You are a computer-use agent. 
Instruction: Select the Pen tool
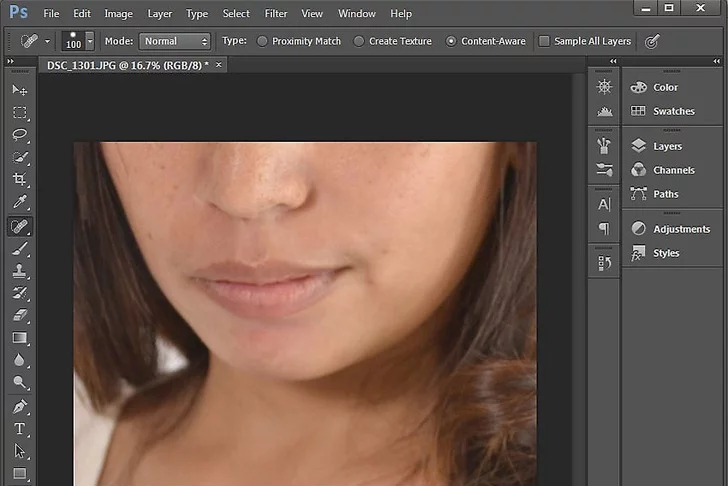coord(19,407)
